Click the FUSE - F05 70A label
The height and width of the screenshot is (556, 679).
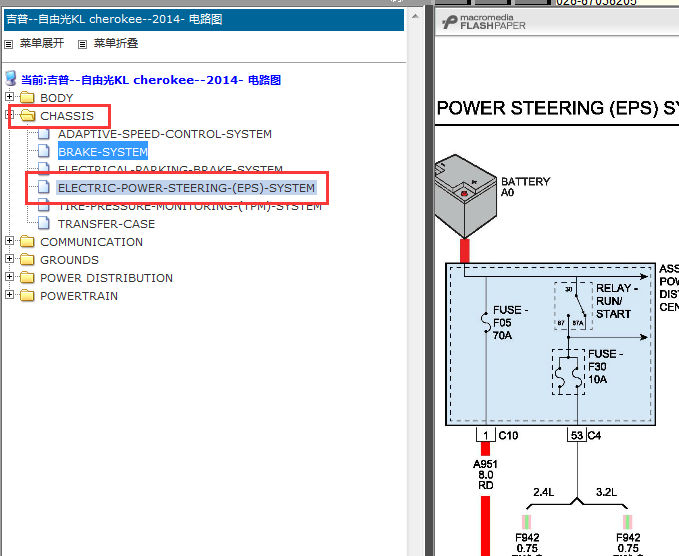[511, 323]
